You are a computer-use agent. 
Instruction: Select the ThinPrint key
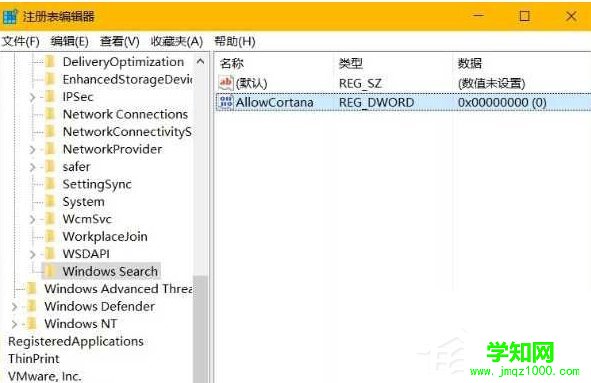point(34,359)
